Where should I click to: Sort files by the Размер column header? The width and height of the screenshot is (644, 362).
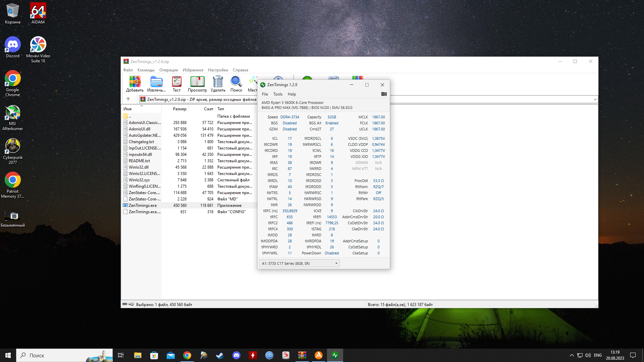pos(179,109)
